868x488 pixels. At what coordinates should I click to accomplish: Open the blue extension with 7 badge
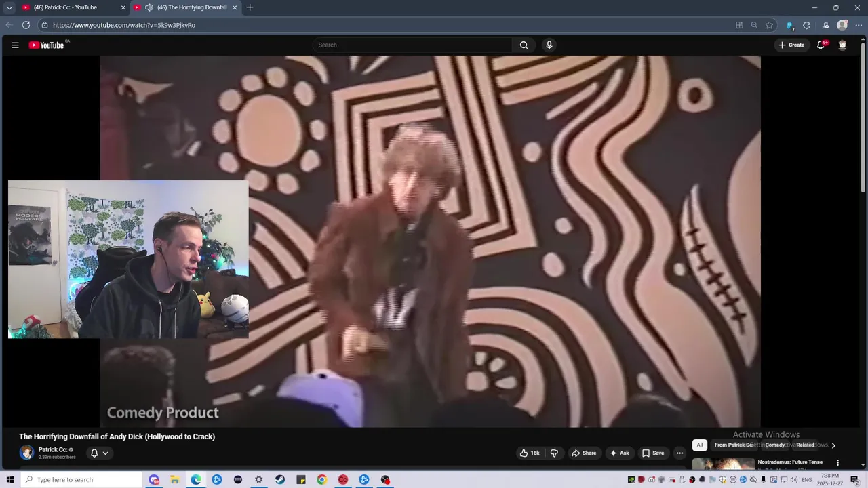[x=789, y=26]
